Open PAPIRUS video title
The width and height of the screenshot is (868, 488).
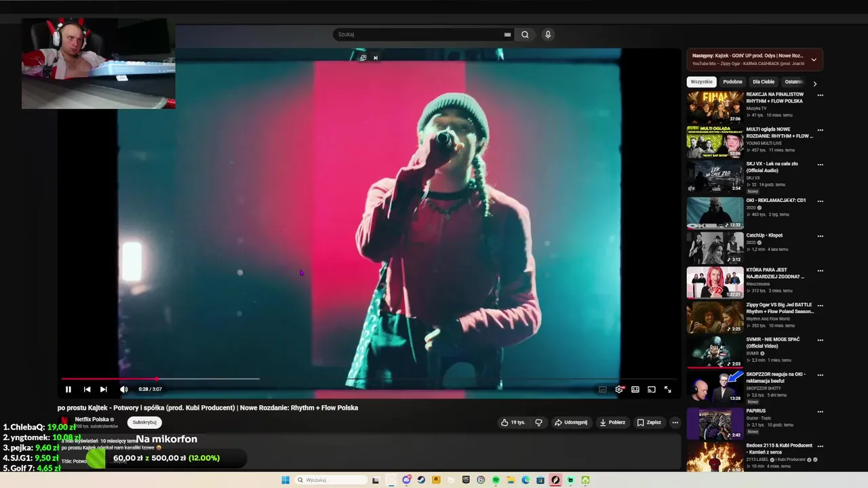(x=756, y=411)
